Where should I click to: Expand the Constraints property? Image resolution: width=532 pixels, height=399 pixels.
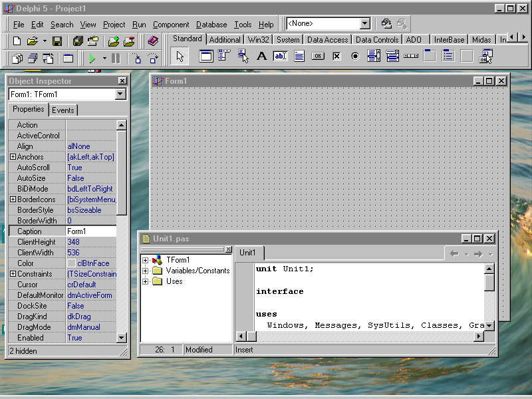coord(13,273)
